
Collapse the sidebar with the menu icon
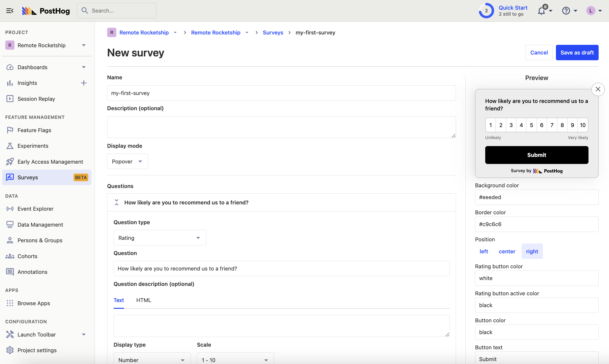[10, 11]
